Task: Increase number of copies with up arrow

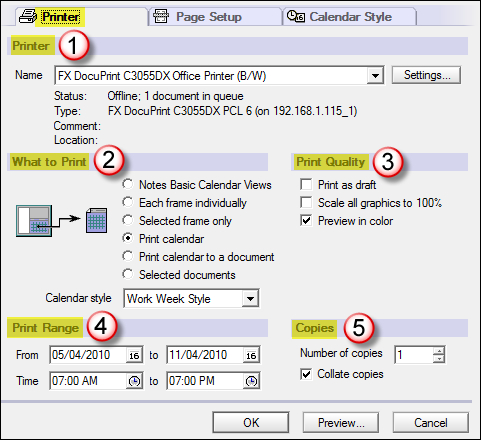Action: (439, 351)
